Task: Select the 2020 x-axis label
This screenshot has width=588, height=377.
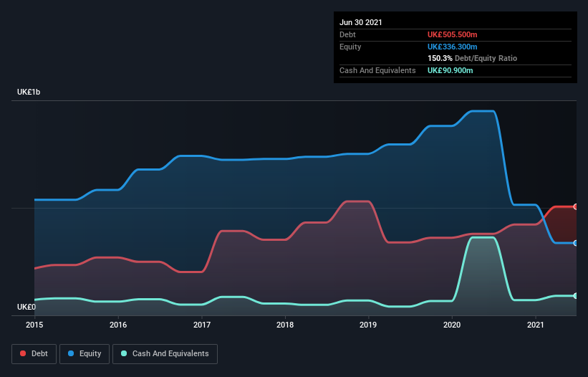Action: (x=452, y=325)
